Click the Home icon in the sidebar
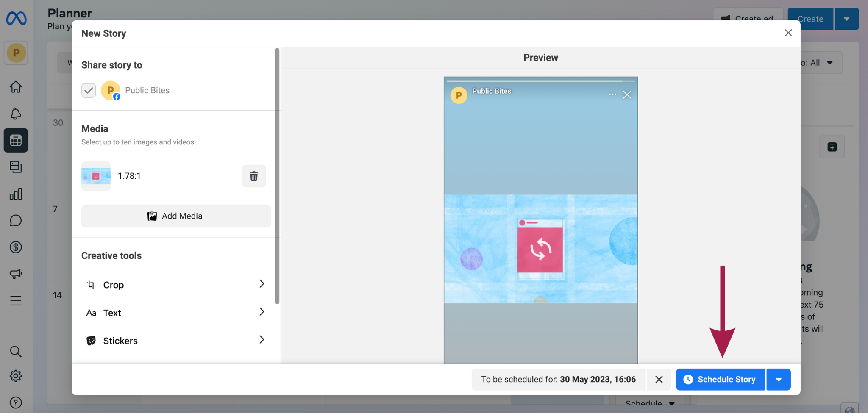Viewport: 868px width, 419px height. coord(16,87)
